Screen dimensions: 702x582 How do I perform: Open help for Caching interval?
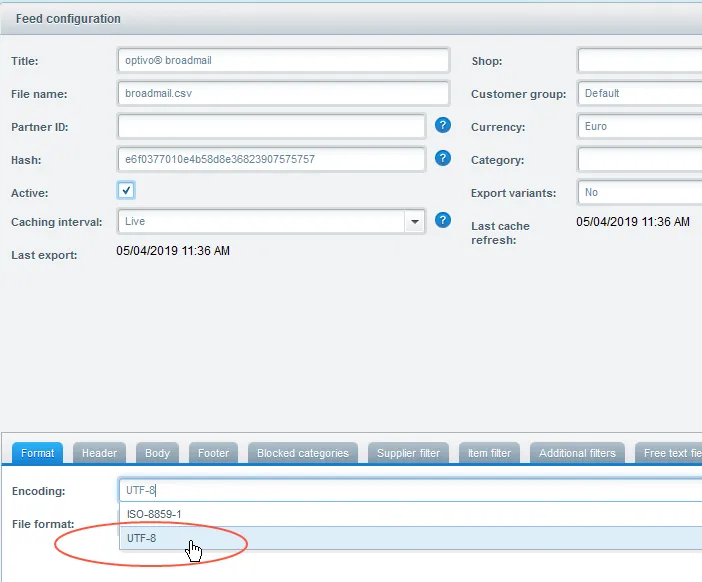(x=442, y=220)
